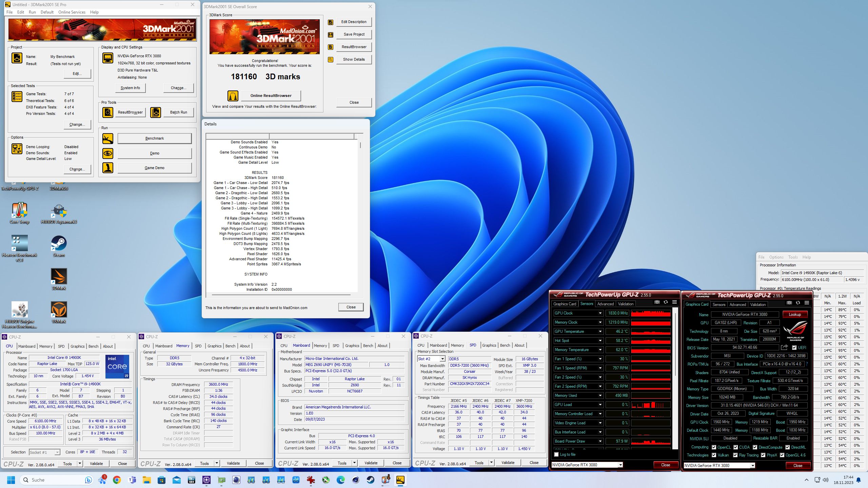The width and height of the screenshot is (868, 488).
Task: Click the Suche taskbar search box
Action: click(x=56, y=480)
